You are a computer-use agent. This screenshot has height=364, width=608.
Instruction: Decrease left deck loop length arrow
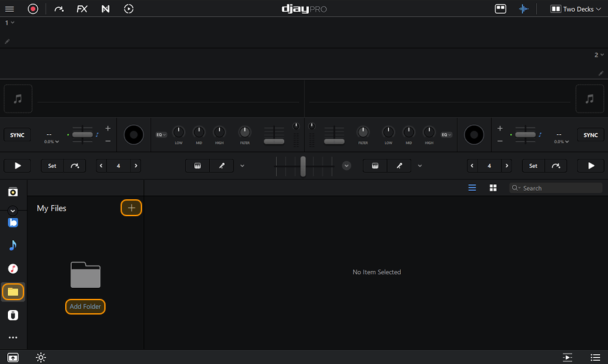click(101, 165)
